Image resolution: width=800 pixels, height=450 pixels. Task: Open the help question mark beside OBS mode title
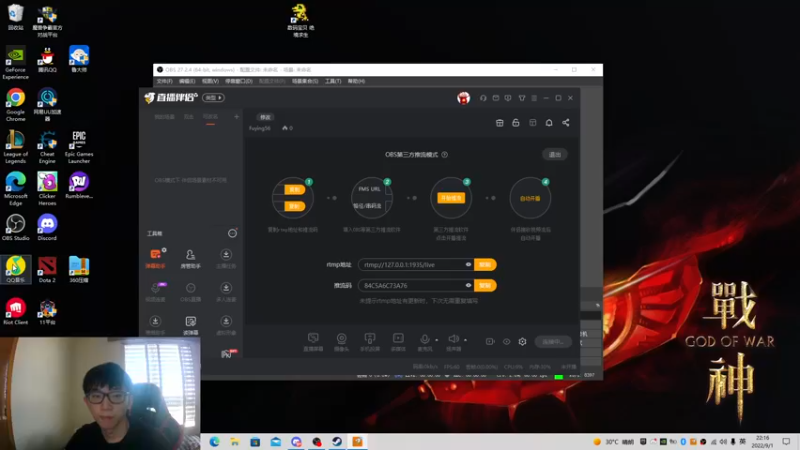pyautogui.click(x=445, y=155)
